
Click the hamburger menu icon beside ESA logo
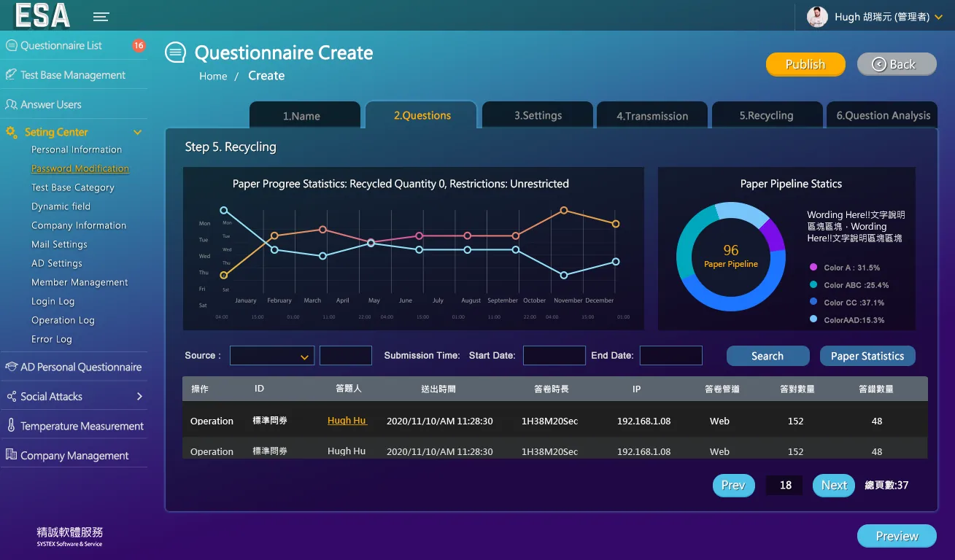[101, 17]
